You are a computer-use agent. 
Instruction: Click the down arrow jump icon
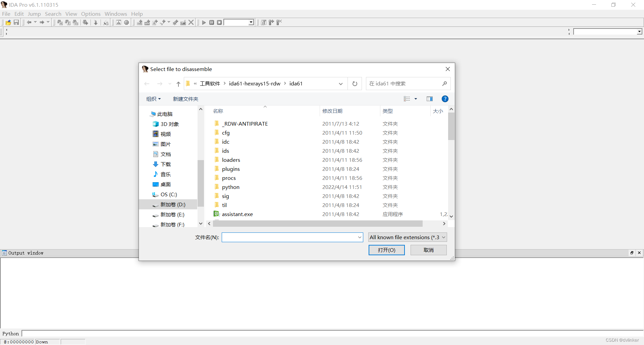pyautogui.click(x=96, y=22)
